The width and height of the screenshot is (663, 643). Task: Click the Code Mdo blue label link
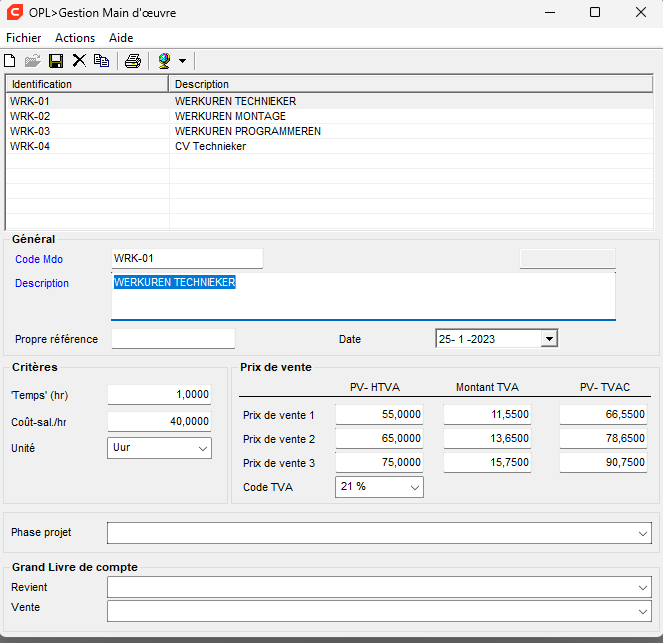point(39,259)
